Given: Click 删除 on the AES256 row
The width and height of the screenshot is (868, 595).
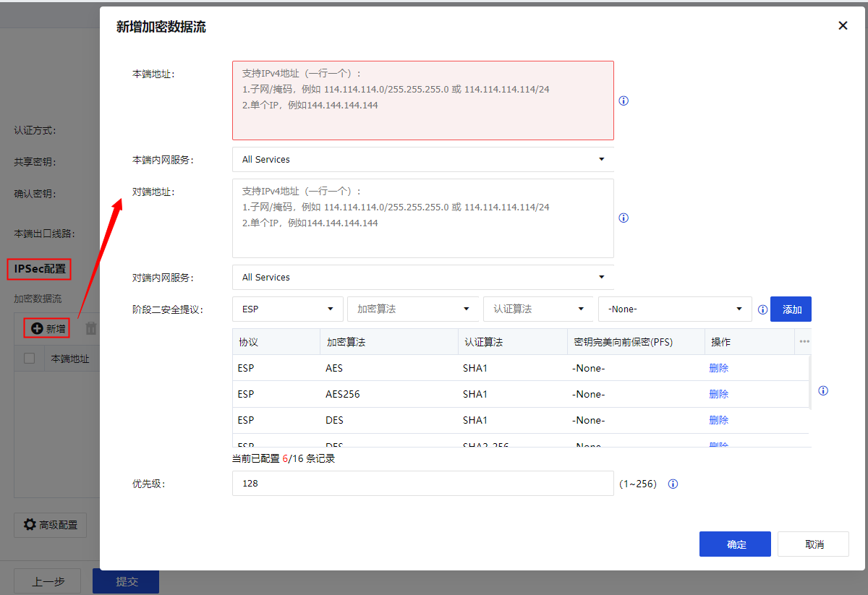Looking at the screenshot, I should point(718,393).
